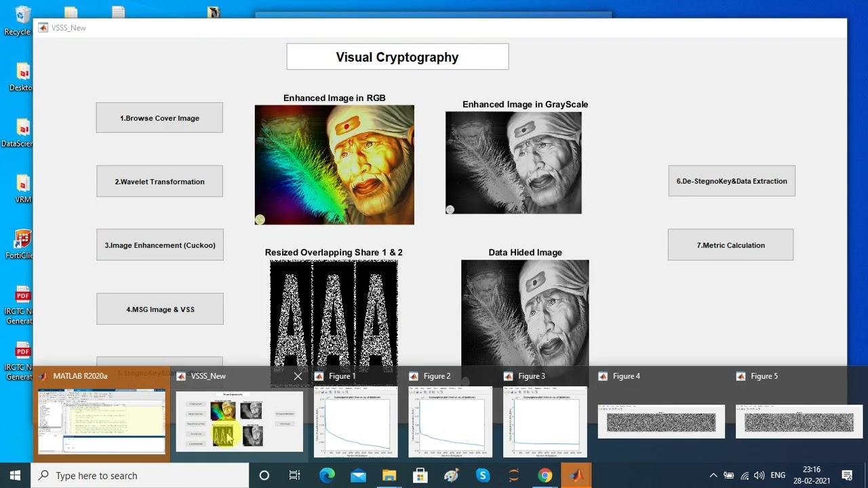Click 4.MSG Image & VSS button
This screenshot has width=868, height=488.
pos(160,309)
